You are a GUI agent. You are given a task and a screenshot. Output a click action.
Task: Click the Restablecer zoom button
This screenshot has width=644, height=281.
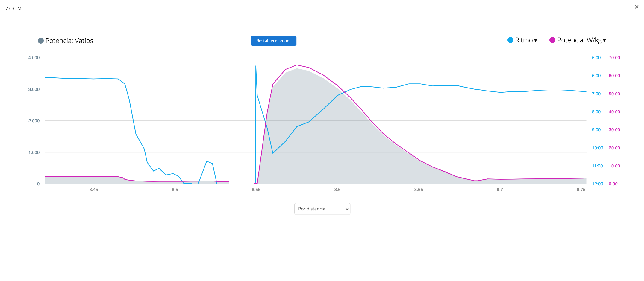click(x=273, y=41)
